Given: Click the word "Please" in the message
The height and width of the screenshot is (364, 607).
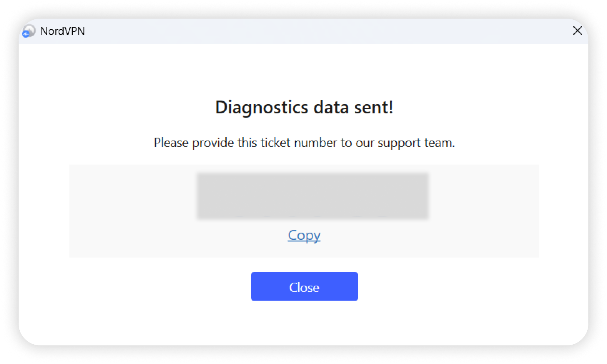Looking at the screenshot, I should (171, 143).
